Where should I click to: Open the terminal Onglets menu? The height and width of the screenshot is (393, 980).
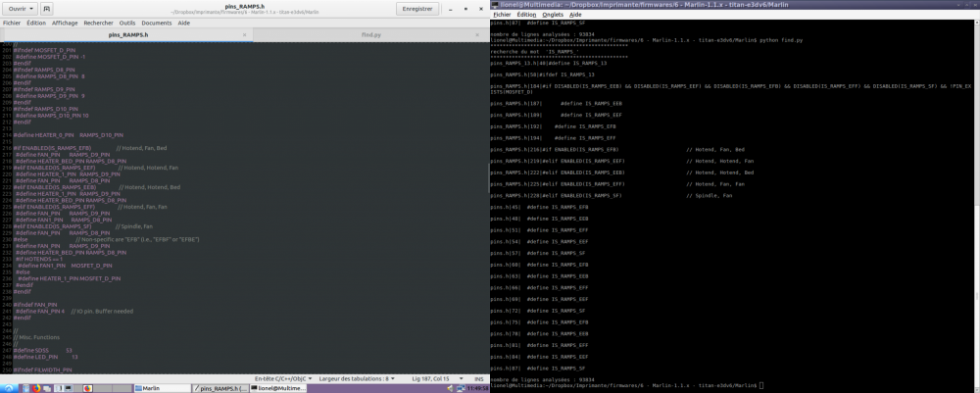point(553,15)
